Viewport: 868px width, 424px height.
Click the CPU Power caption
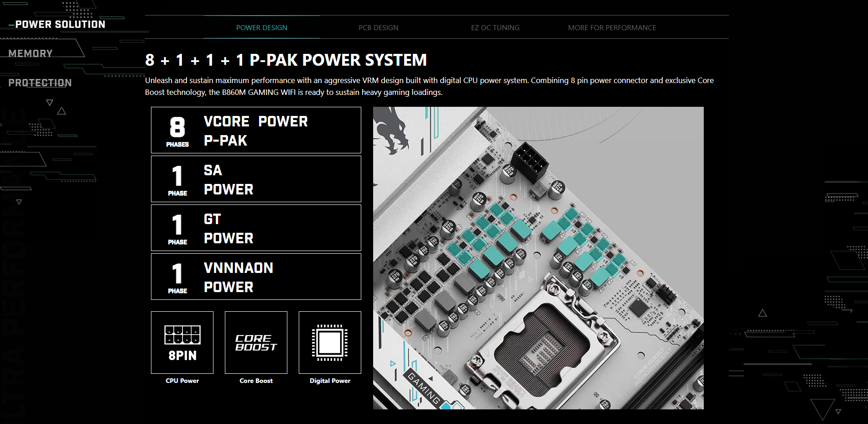click(x=182, y=381)
